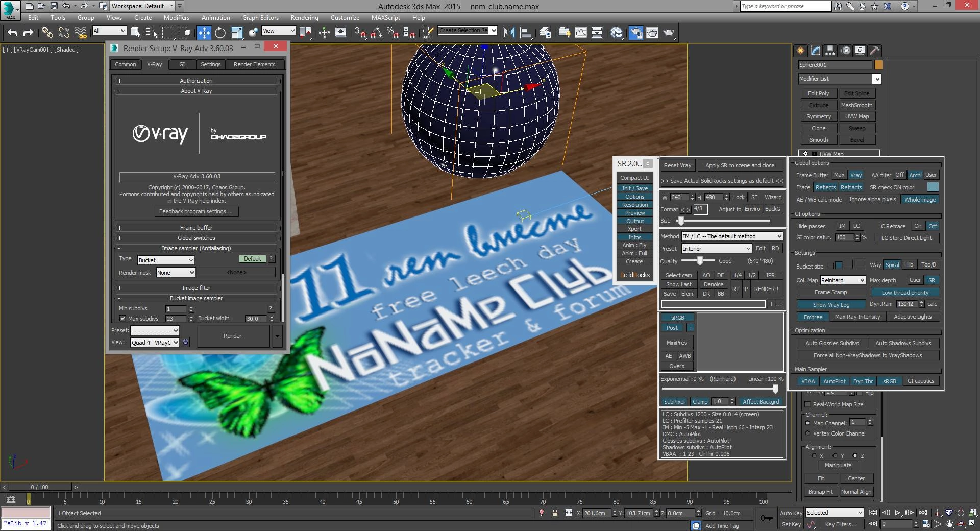Expand the Authorization rollout

click(196, 81)
